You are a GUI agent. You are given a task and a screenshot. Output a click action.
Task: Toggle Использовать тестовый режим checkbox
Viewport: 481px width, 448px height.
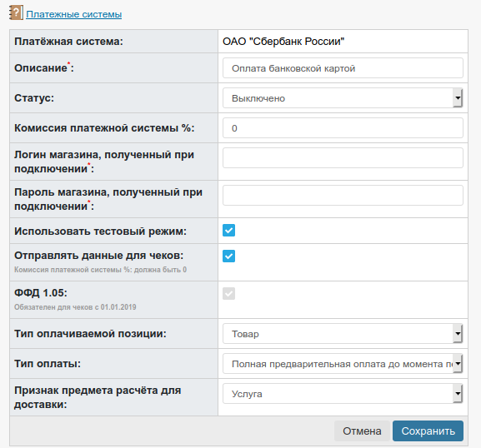tap(229, 231)
